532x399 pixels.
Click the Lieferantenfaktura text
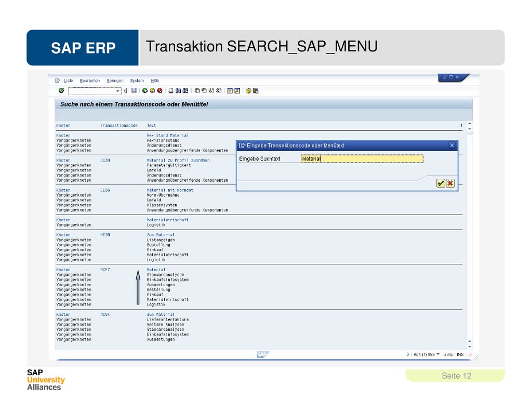click(168, 320)
